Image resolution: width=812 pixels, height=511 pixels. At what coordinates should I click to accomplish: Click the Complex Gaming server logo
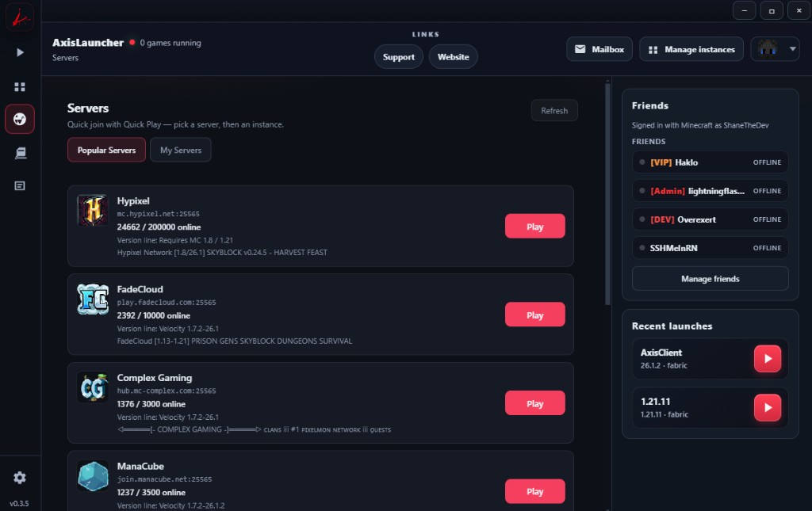[93, 387]
